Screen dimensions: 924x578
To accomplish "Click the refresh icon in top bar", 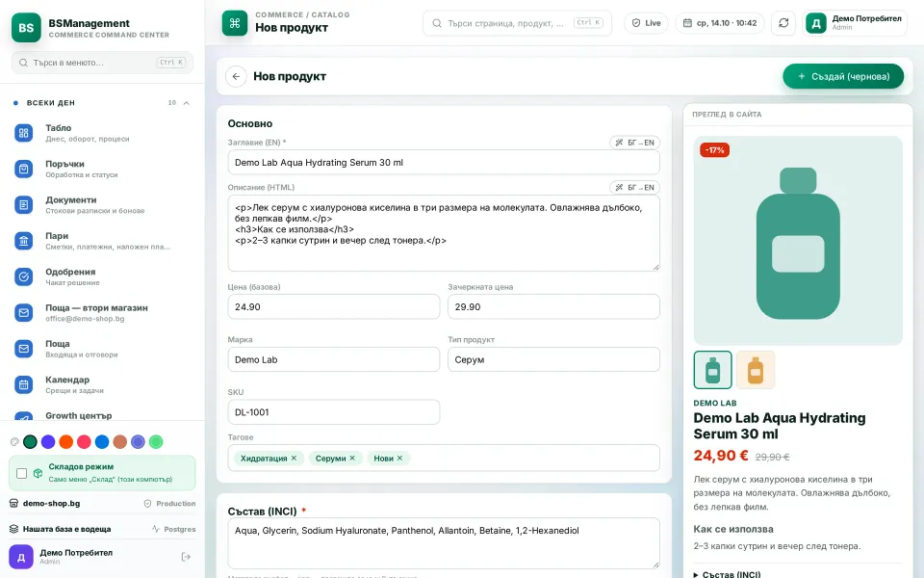I will click(x=783, y=23).
